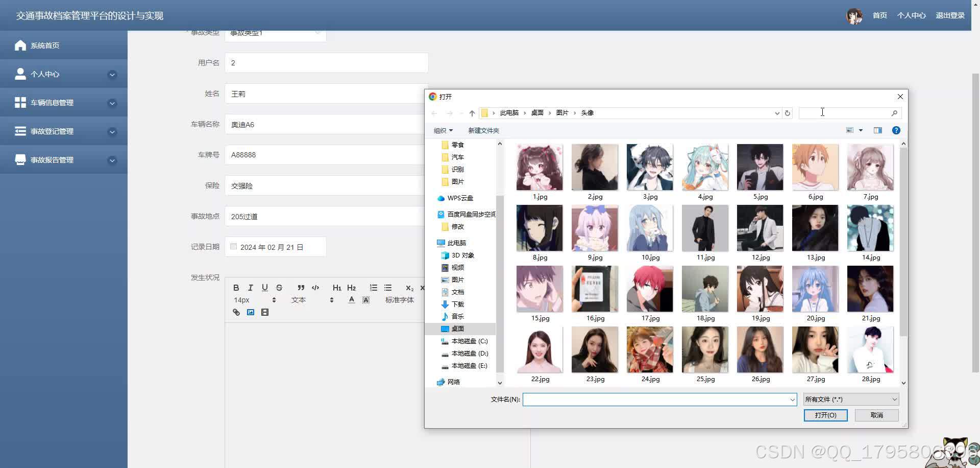
Task: Toggle italic formatting in editor toolbar
Action: click(x=250, y=288)
